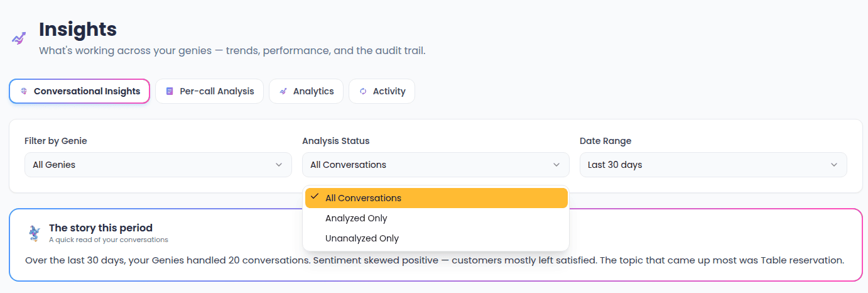Image resolution: width=868 pixels, height=293 pixels.
Task: Open the Analytics tab
Action: 306,91
